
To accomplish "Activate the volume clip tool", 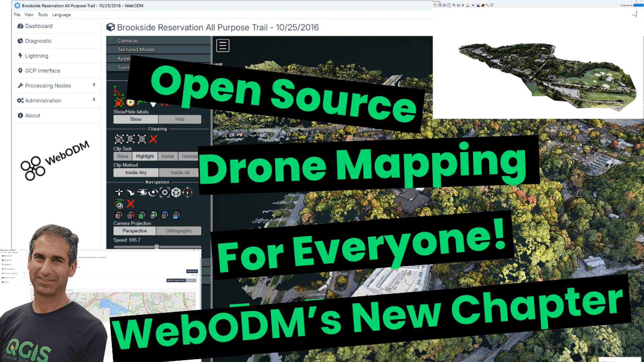I will coord(119,139).
